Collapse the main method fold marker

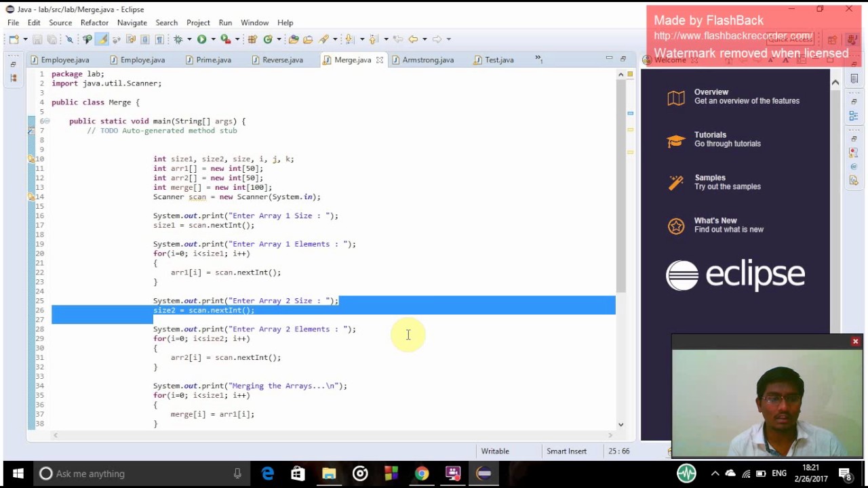pyautogui.click(x=46, y=121)
